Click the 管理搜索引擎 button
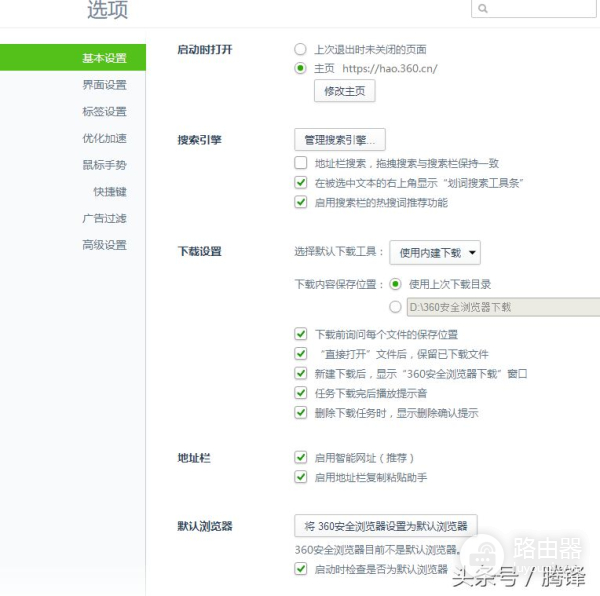This screenshot has height=596, width=600. (x=340, y=140)
